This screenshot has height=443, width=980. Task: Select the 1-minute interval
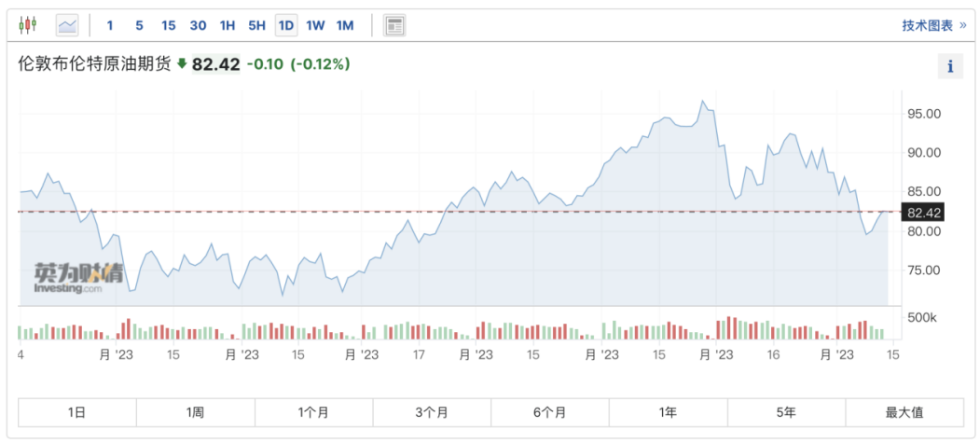coord(110,25)
